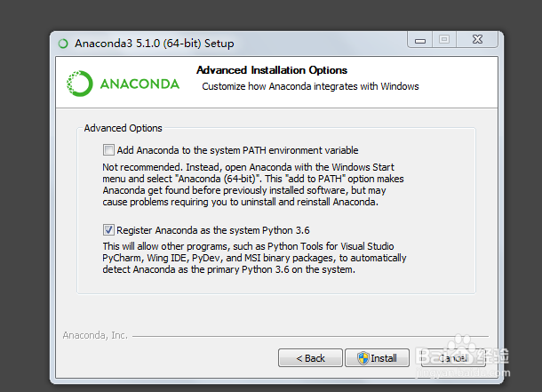Click the Advanced Options group label

[x=123, y=128]
